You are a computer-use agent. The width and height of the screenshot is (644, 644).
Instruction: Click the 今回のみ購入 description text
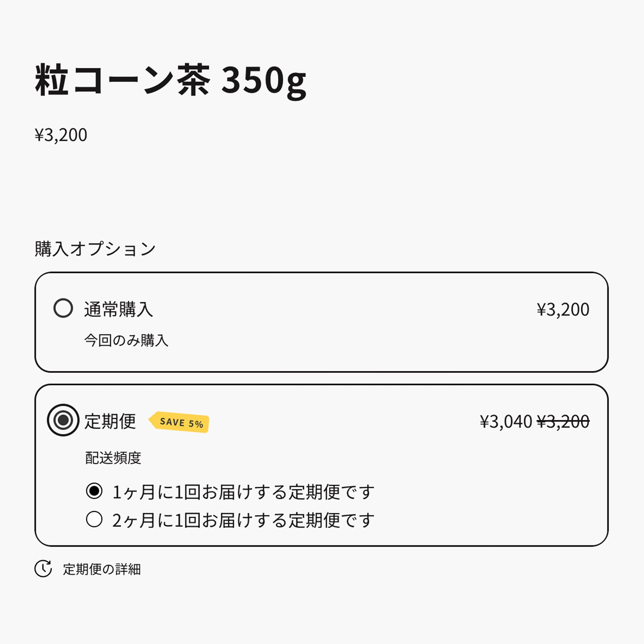tap(126, 340)
